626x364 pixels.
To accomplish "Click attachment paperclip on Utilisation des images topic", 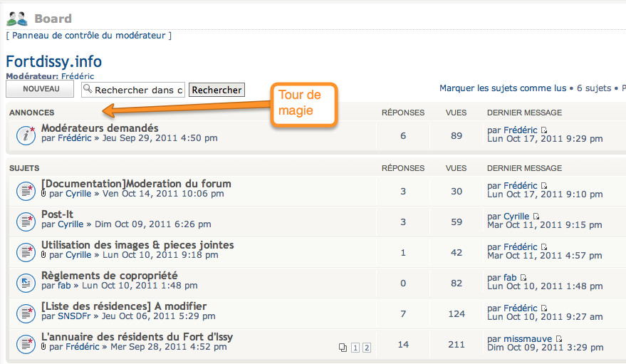I will [x=43, y=254].
